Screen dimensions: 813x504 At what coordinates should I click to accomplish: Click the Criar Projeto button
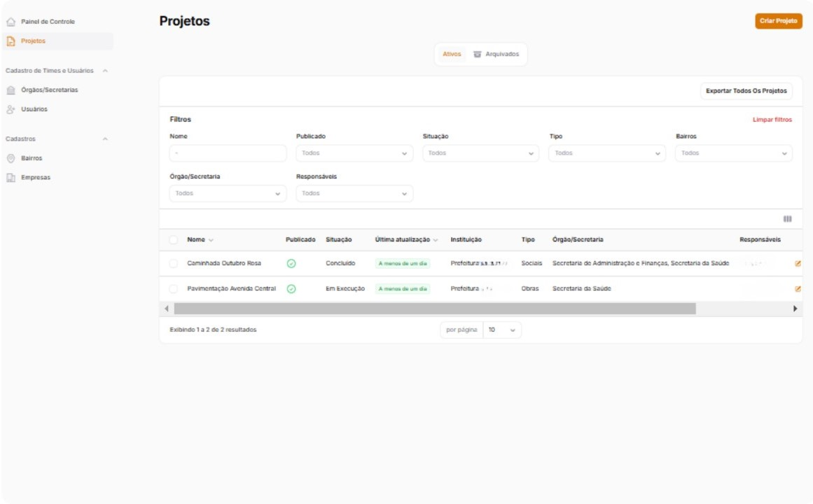click(x=778, y=22)
